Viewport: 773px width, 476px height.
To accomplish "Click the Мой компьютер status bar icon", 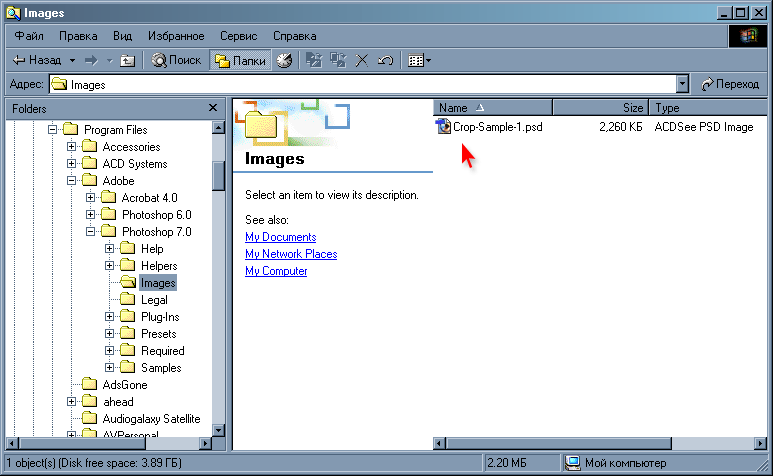I will pyautogui.click(x=572, y=463).
